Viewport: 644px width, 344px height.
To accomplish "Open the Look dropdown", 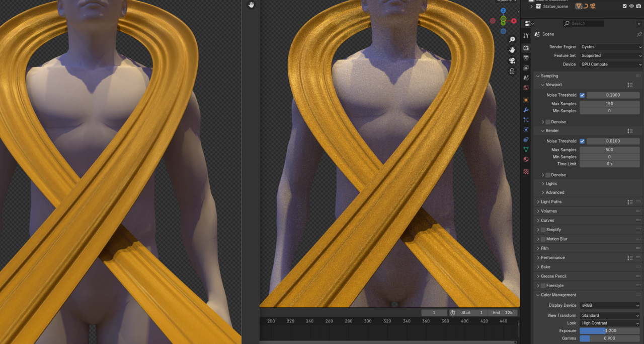I will pyautogui.click(x=610, y=323).
